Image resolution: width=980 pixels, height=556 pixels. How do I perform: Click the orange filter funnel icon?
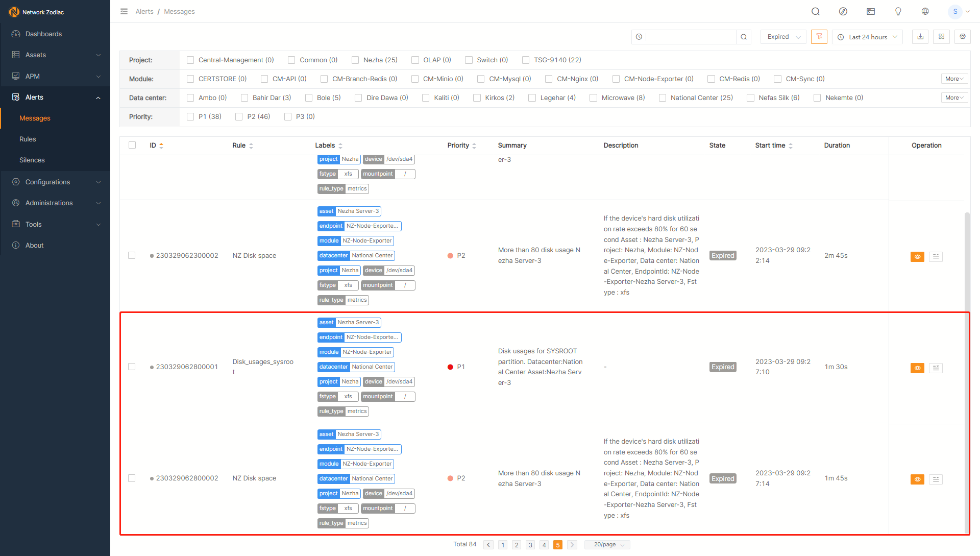coord(819,37)
